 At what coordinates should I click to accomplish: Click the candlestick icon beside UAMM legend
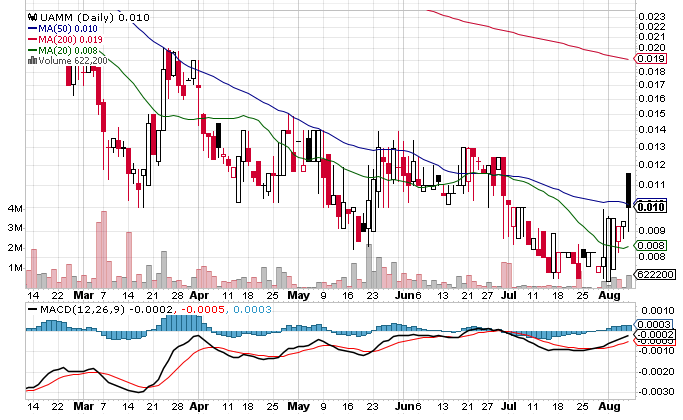click(x=33, y=17)
